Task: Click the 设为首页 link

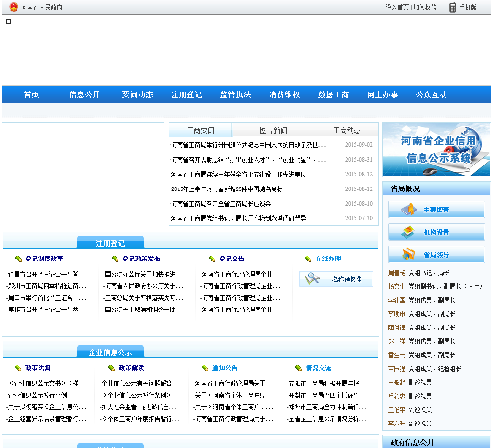Action: [x=397, y=7]
